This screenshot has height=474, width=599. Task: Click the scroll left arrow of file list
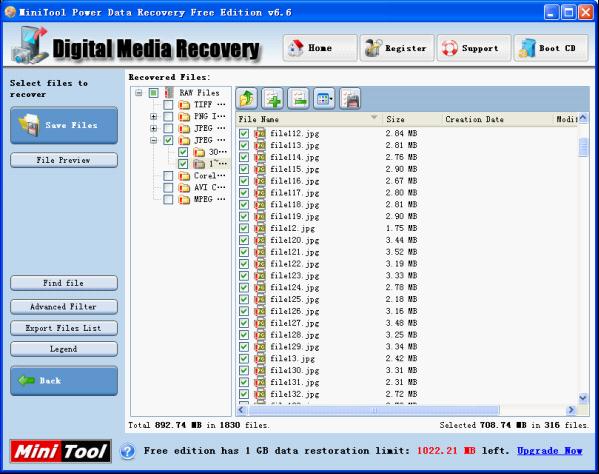[241, 410]
